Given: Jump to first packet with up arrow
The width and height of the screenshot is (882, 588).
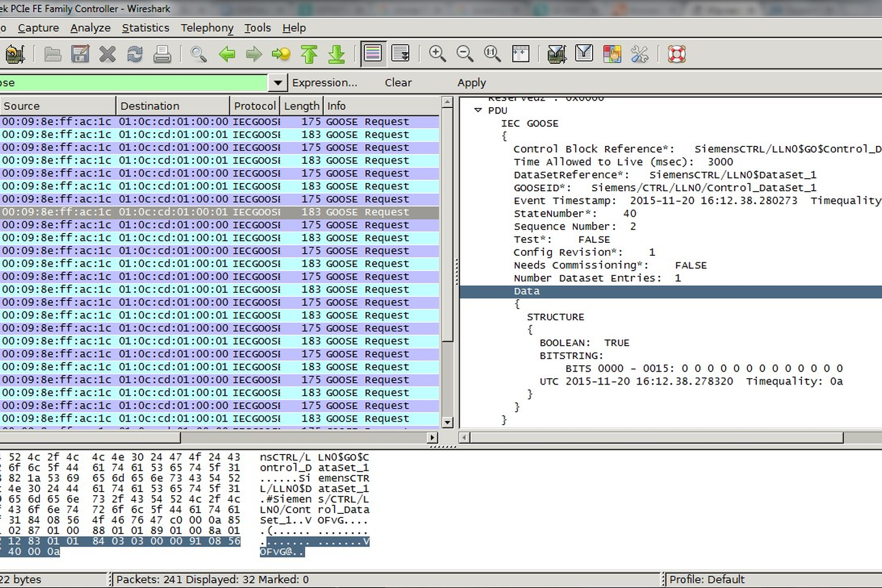Looking at the screenshot, I should coord(309,54).
